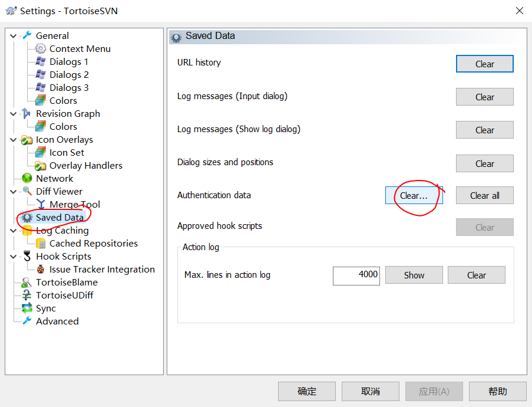
Task: Open the Advanced settings page
Action: [57, 321]
